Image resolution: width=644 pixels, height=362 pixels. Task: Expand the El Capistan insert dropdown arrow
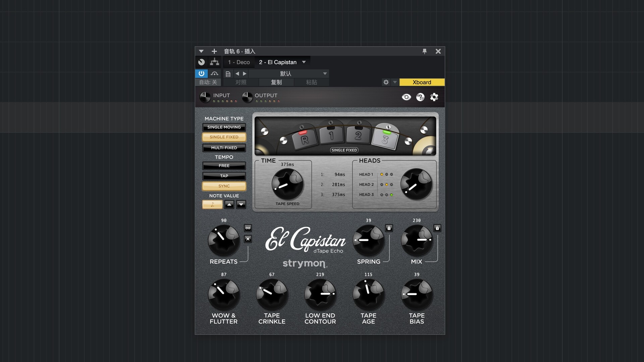pos(304,62)
